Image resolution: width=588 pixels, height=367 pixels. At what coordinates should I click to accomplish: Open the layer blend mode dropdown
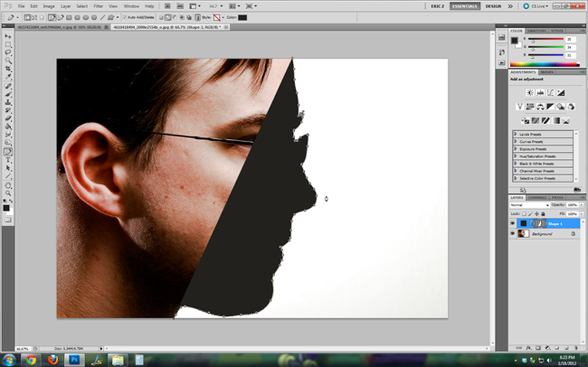[530, 205]
